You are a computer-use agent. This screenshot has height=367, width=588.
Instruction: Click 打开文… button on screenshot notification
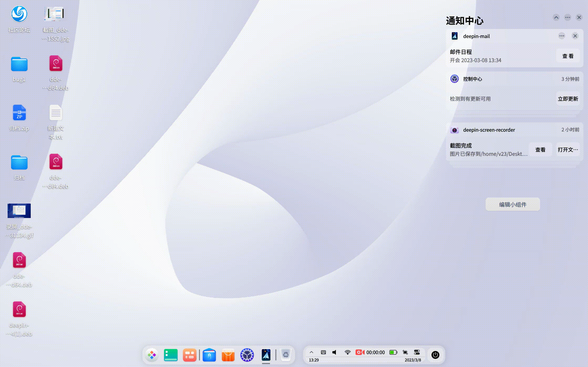point(568,150)
